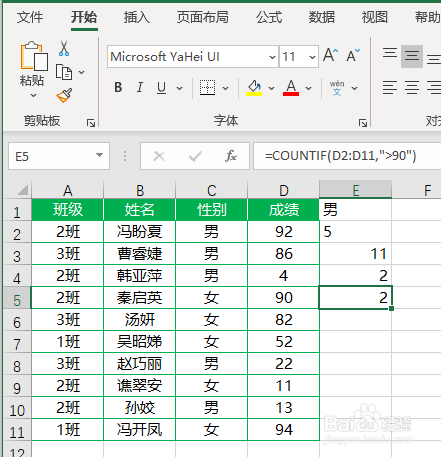This screenshot has height=457, width=441.
Task: Click the cell containing 冯开凤
Action: click(140, 430)
